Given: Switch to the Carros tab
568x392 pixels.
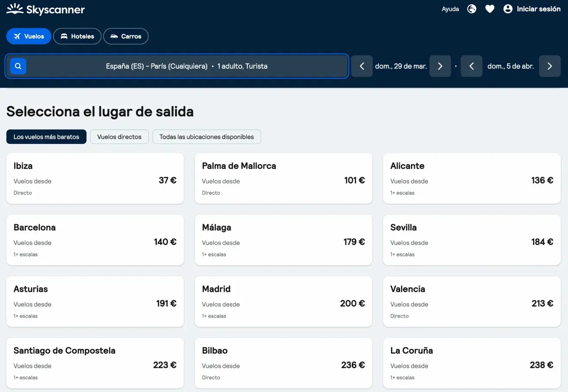Looking at the screenshot, I should 126,36.
